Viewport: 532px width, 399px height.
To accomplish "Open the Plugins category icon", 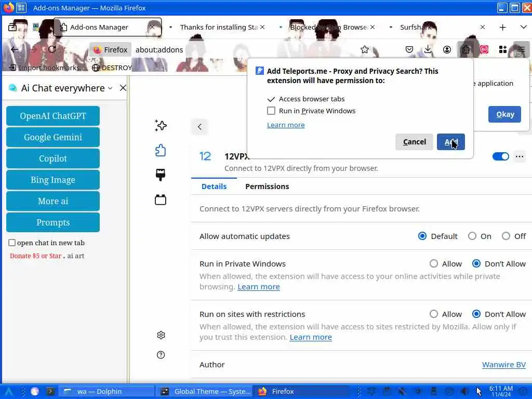I will (161, 199).
